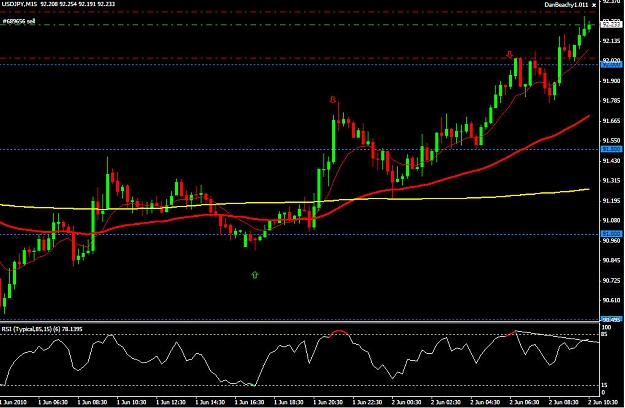Click the 1 Jun 20:30 time label
625x408 pixels.
pyautogui.click(x=328, y=402)
